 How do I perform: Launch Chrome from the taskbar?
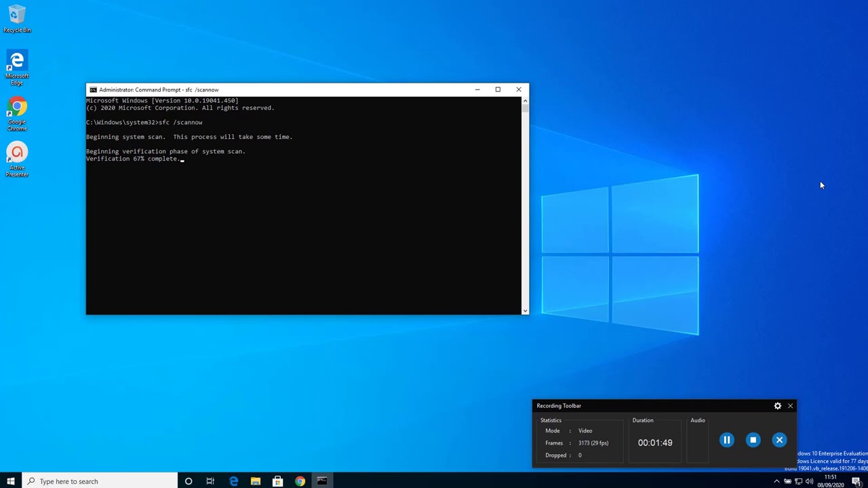[300, 481]
